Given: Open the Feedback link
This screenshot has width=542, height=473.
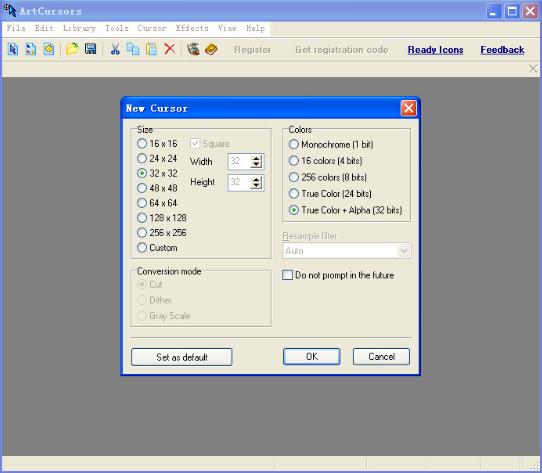Looking at the screenshot, I should point(502,50).
